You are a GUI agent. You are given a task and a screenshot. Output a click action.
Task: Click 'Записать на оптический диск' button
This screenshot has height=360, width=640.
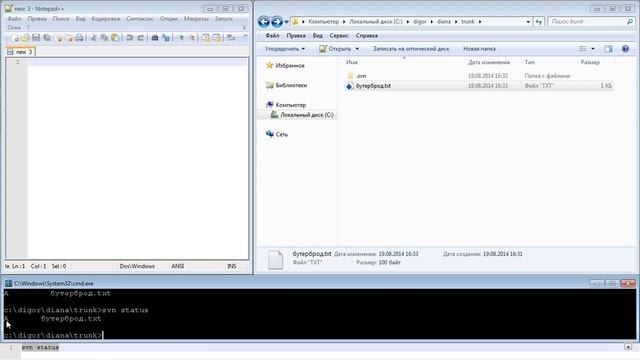point(411,49)
